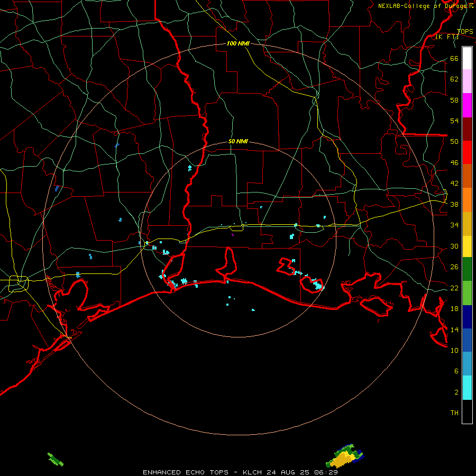Click the 50 NMI range ring label
Image resolution: width=476 pixels, height=476 pixels.
(238, 141)
